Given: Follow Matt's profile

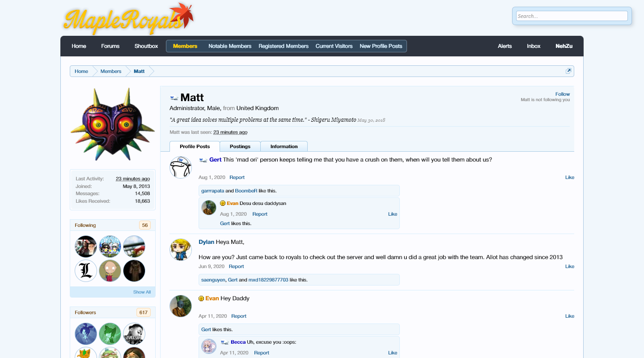Looking at the screenshot, I should click(x=562, y=94).
